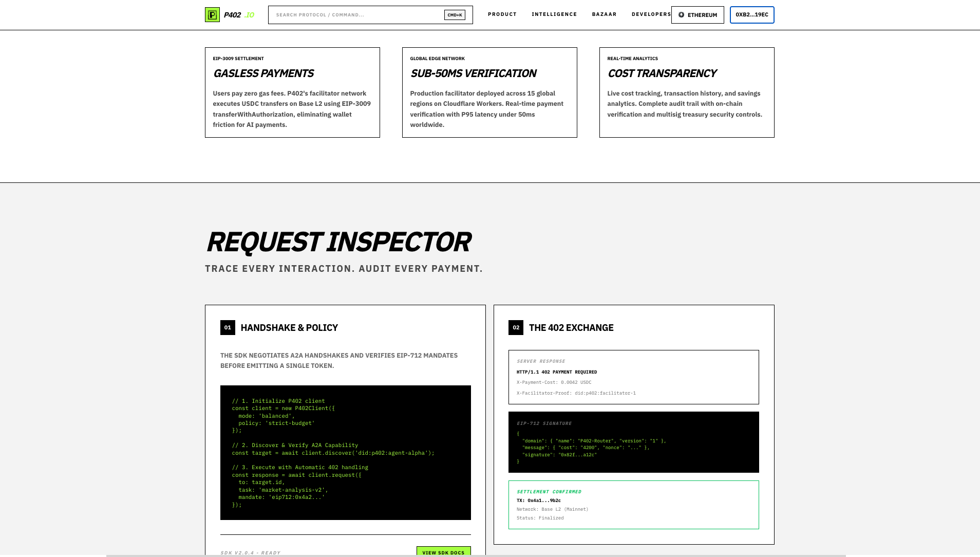Click the P402 logo icon
This screenshot has width=980, height=557.
pos(212,15)
